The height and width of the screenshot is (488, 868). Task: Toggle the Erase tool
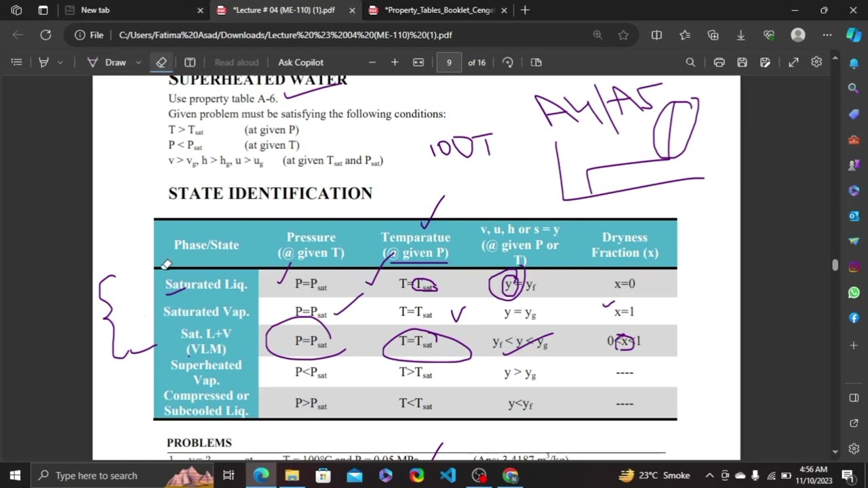161,62
